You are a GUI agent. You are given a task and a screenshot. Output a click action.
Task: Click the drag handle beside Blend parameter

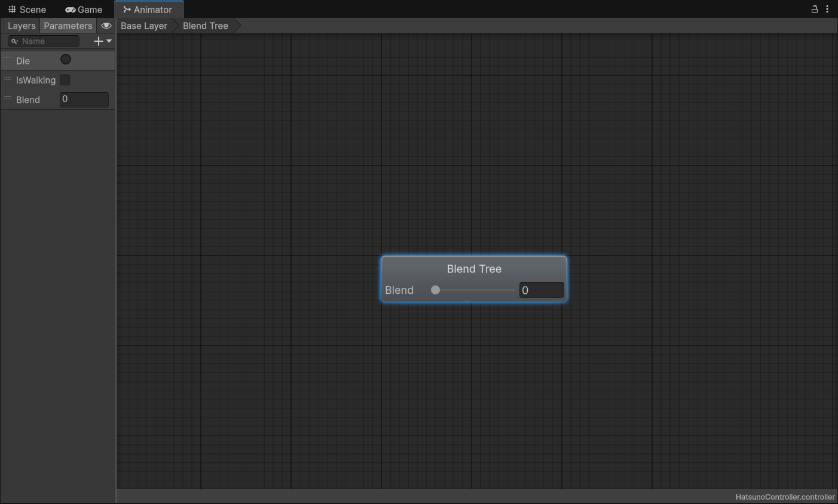pos(8,99)
